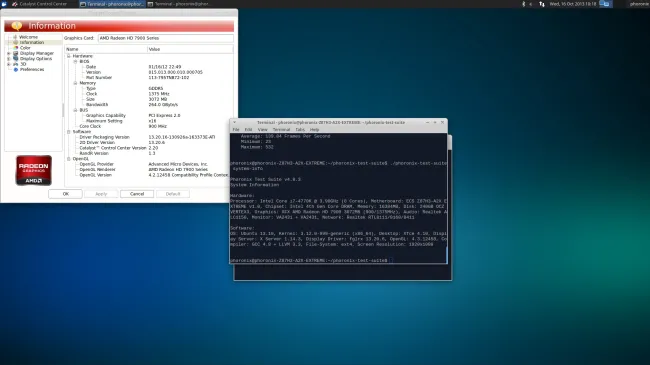Viewport: 650px width, 365px height.
Task: Click the Value column header
Action: [x=190, y=49]
